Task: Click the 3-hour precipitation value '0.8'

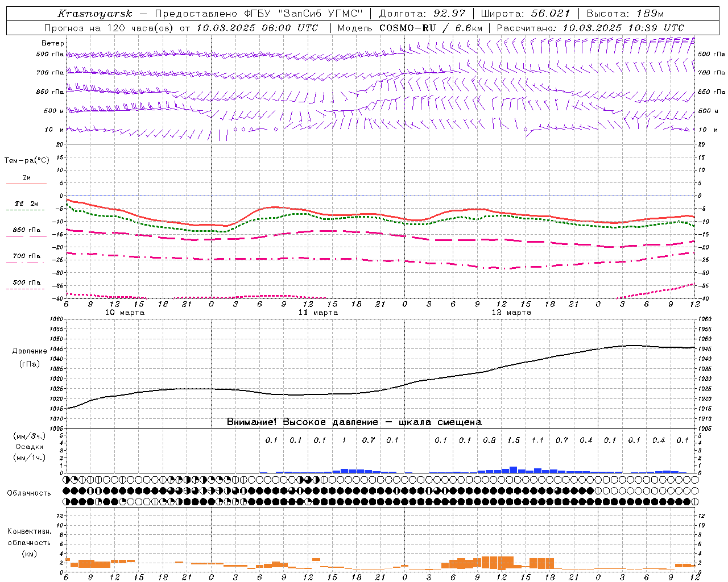Action: point(489,440)
